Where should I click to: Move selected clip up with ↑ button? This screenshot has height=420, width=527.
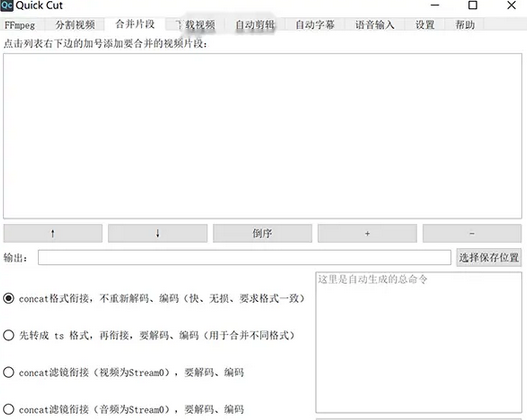[53, 233]
